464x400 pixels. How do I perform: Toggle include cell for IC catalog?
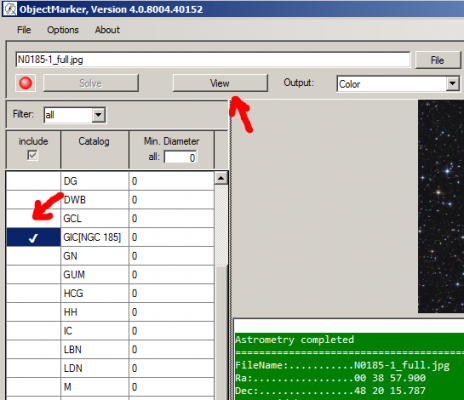coord(33,331)
